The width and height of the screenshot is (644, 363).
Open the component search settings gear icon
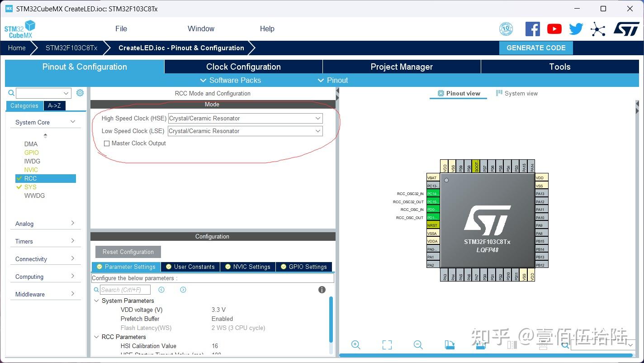(80, 92)
